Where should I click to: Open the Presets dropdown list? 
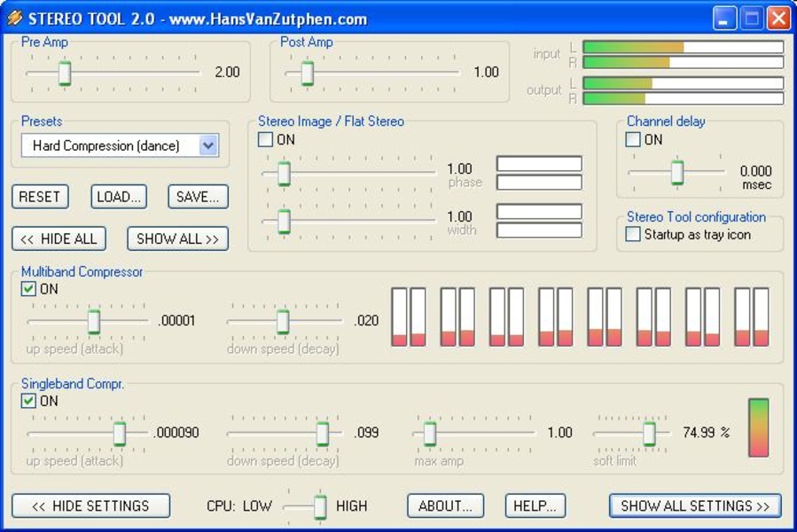tap(208, 145)
